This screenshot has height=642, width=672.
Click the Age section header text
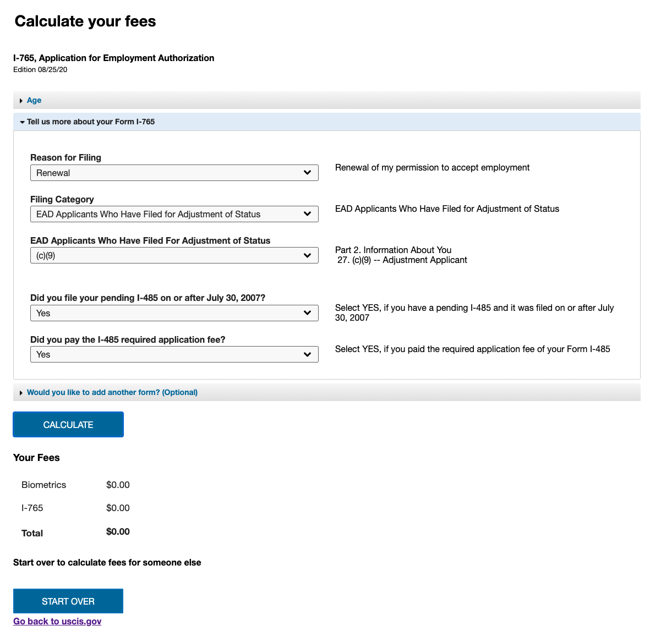pos(34,100)
